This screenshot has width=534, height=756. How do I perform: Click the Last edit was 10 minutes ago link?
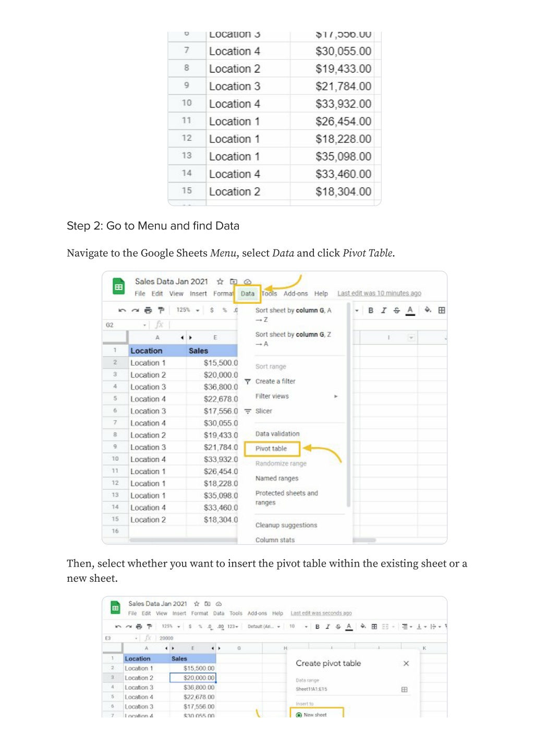pos(379,294)
